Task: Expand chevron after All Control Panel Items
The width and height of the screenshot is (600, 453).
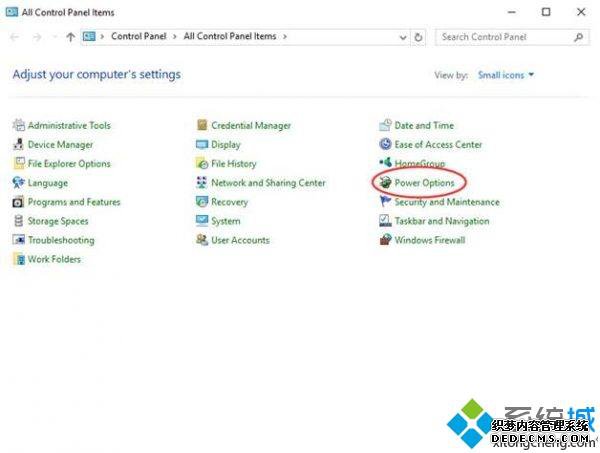Action: tap(285, 37)
